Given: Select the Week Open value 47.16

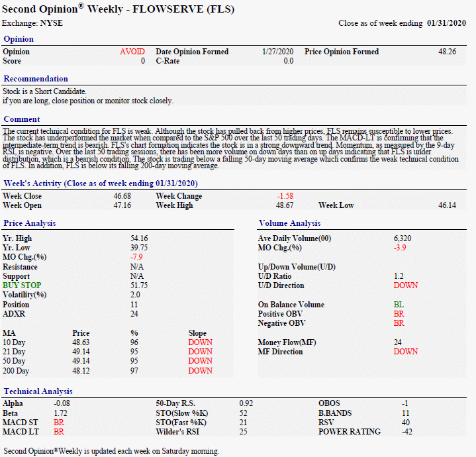Looking at the screenshot, I should [122, 205].
